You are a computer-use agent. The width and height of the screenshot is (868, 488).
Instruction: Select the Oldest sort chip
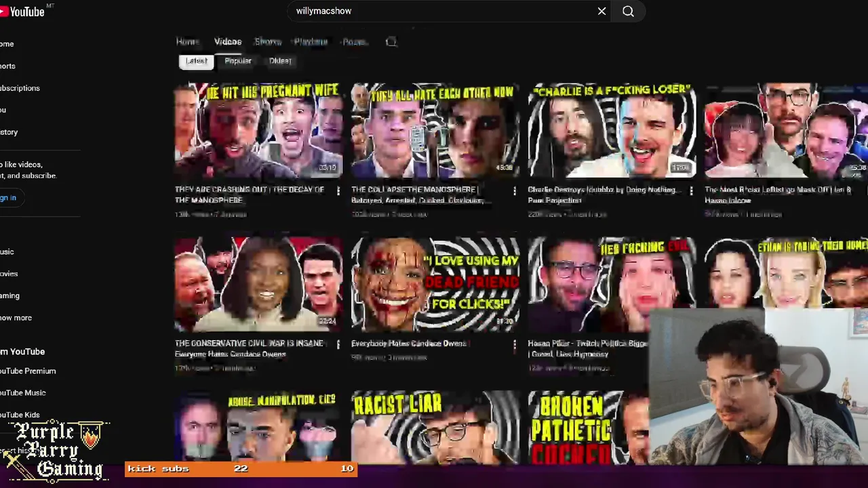(x=280, y=61)
